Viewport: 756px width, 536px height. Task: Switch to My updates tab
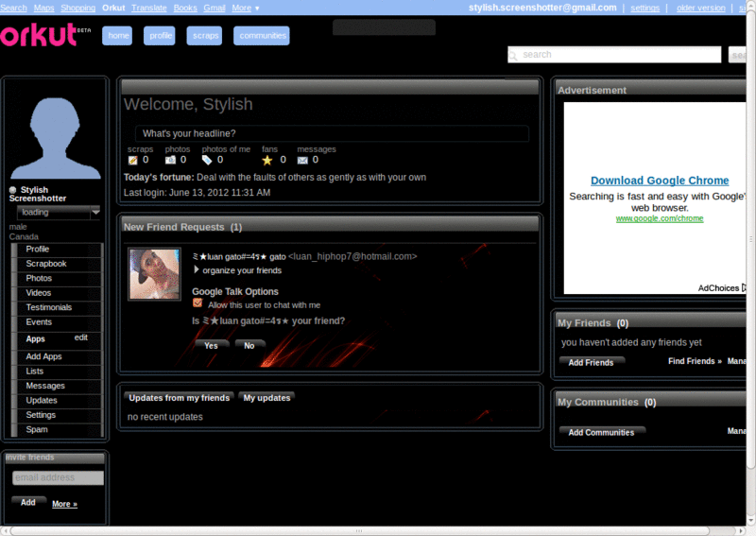tap(266, 398)
